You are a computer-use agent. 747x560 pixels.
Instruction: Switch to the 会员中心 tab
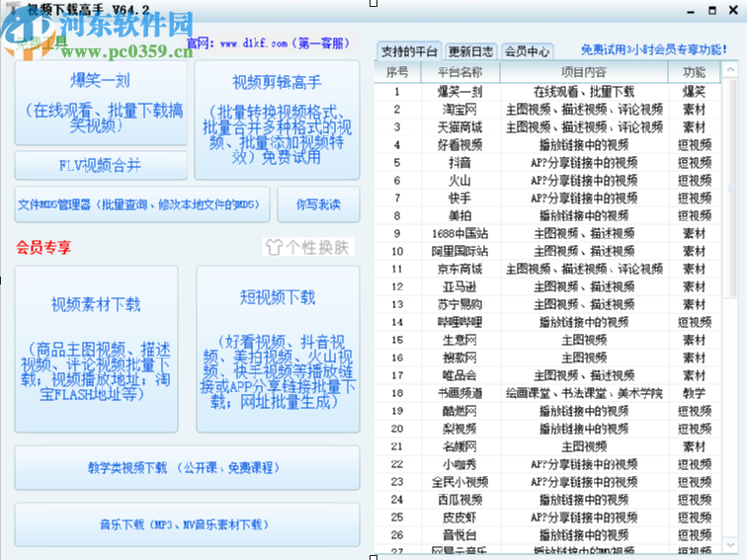(527, 51)
